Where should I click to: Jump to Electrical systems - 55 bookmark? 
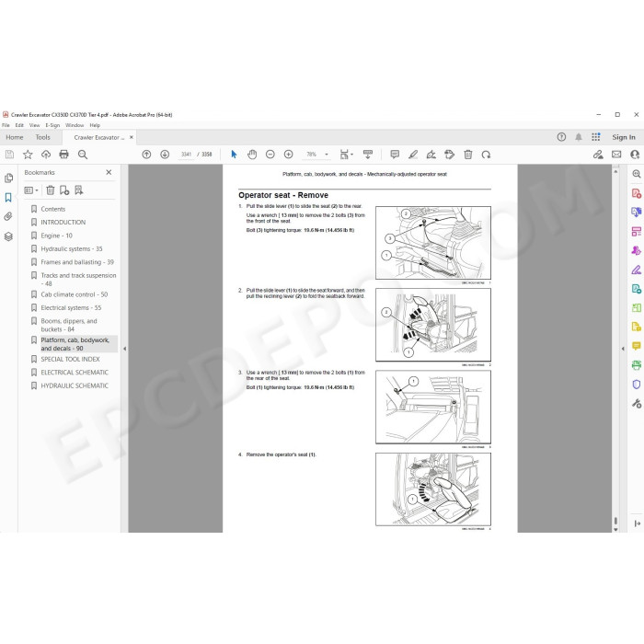(x=71, y=307)
